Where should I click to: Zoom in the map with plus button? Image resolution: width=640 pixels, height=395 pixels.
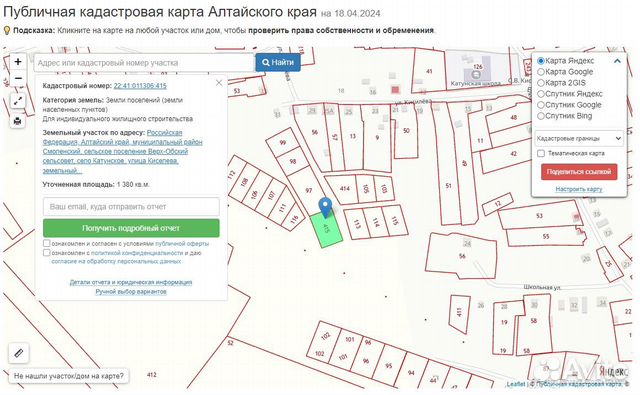[18, 62]
